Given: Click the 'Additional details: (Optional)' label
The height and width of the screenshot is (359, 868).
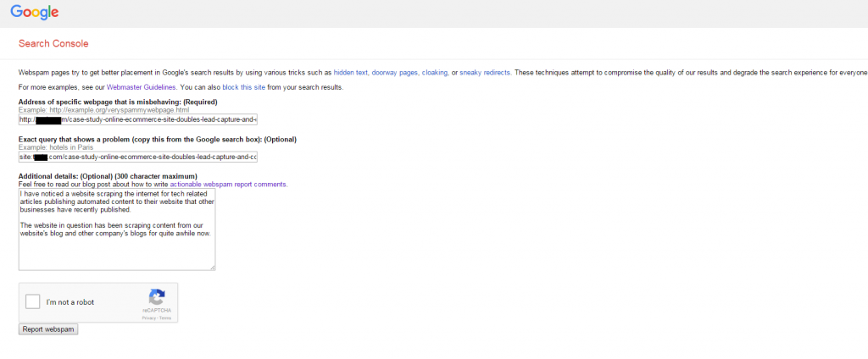Looking at the screenshot, I should pos(65,176).
